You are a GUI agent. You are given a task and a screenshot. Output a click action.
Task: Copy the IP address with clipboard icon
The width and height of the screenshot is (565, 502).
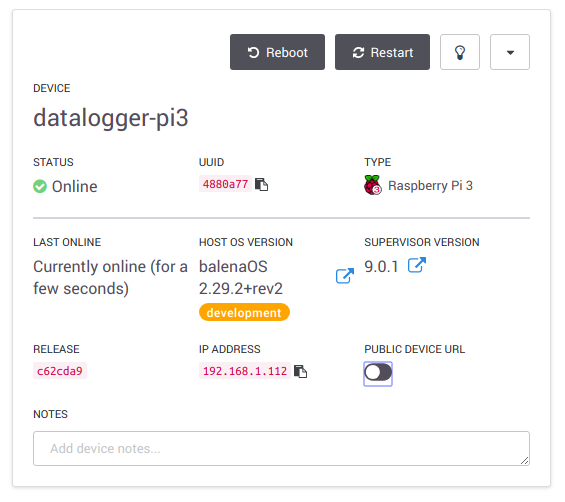300,371
